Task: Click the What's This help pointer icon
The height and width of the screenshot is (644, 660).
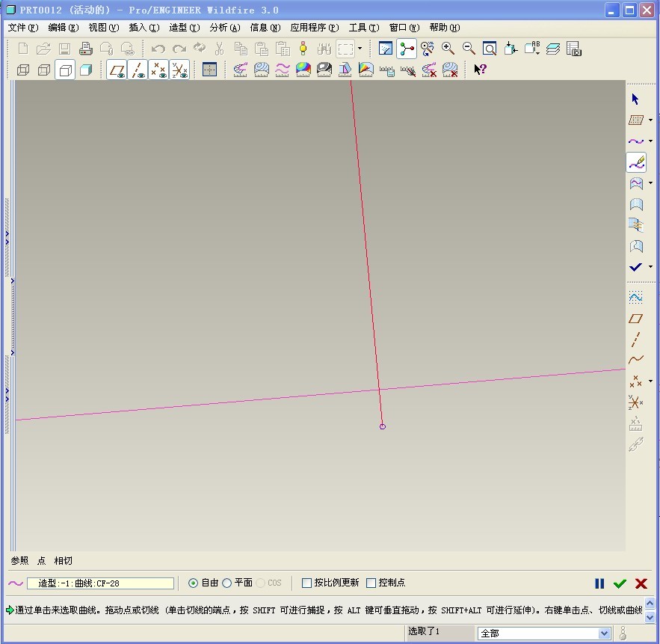Action: point(481,70)
